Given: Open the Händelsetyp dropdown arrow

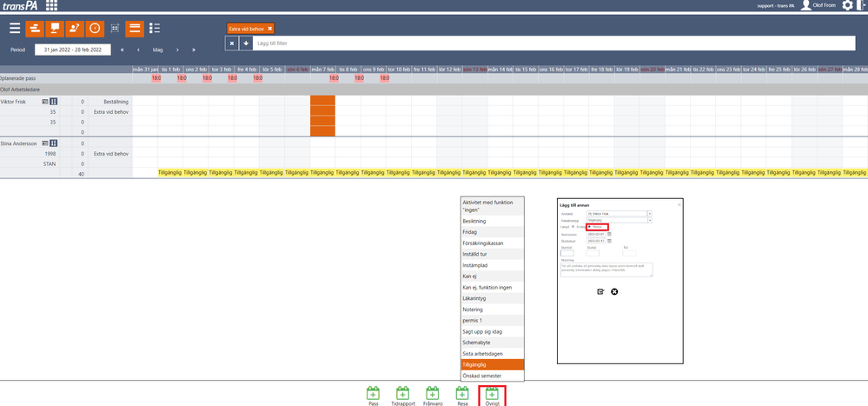Looking at the screenshot, I should (650, 220).
